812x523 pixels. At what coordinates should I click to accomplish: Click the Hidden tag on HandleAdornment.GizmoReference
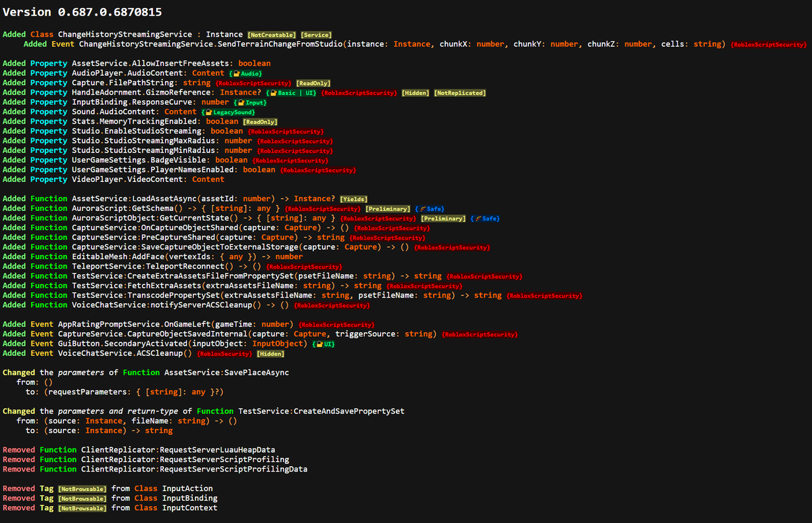415,93
